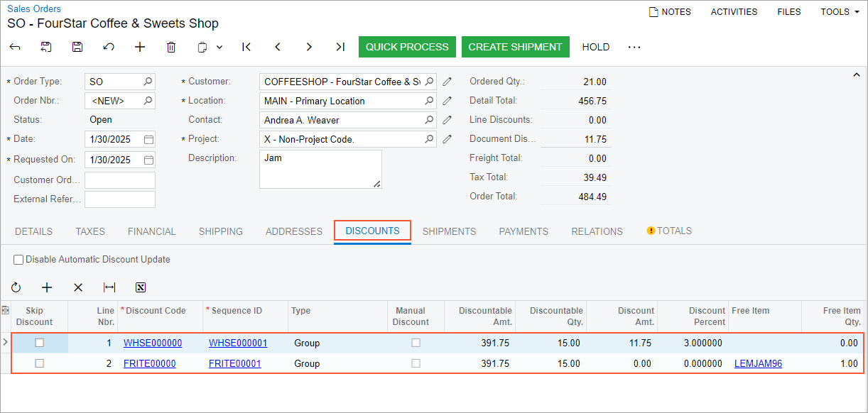Export discounts grid to Excel
The height and width of the screenshot is (413, 868).
click(141, 287)
